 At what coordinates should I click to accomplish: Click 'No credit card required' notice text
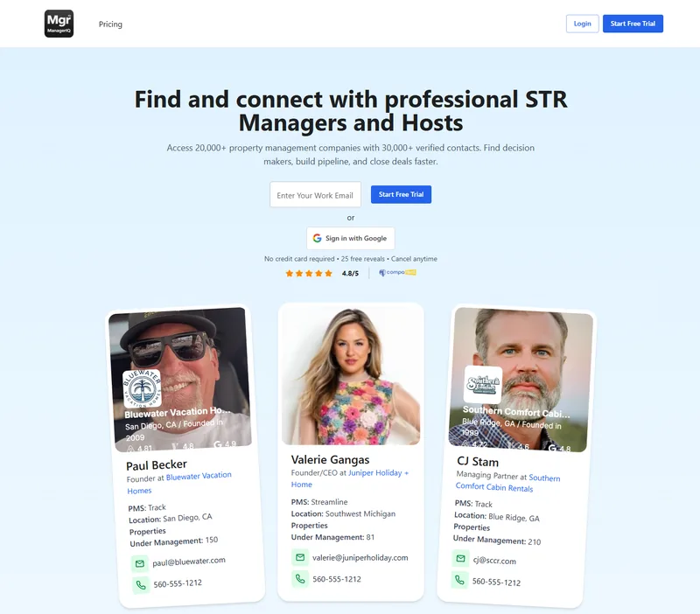coord(299,259)
